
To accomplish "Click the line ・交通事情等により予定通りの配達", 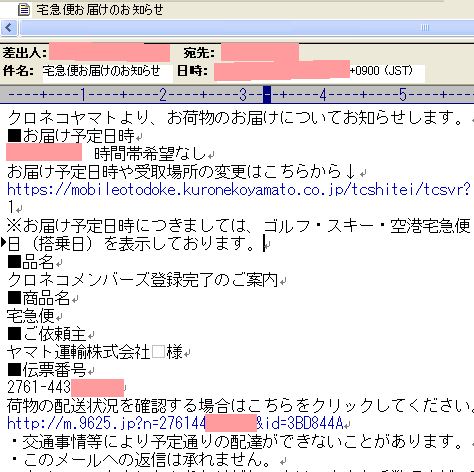I will 236,442.
